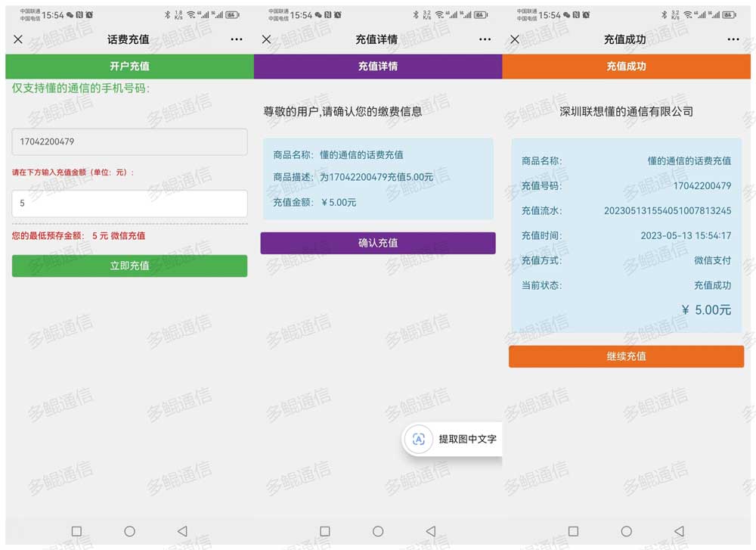Select 商品描述 为17042200479充值5.00元
Image resolution: width=756 pixels, height=550 pixels.
353,177
